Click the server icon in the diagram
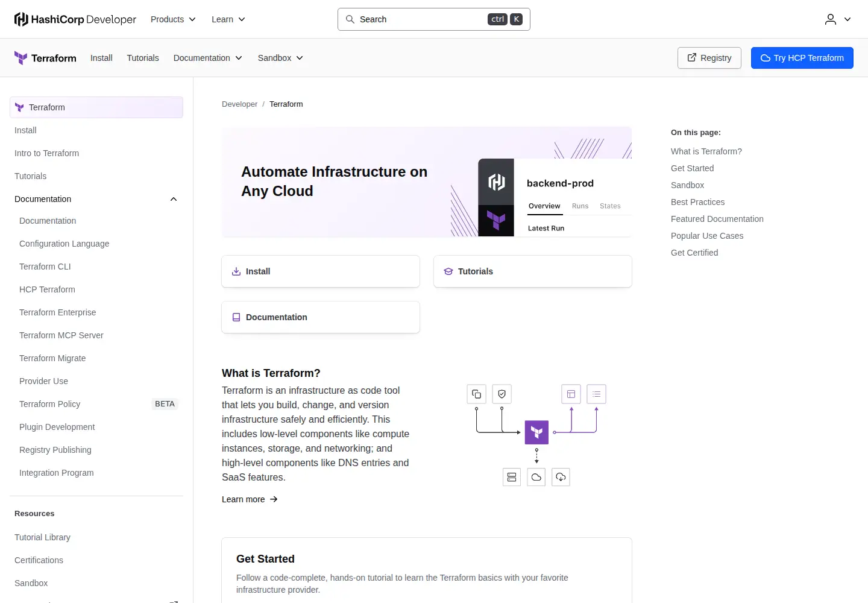 tap(512, 477)
